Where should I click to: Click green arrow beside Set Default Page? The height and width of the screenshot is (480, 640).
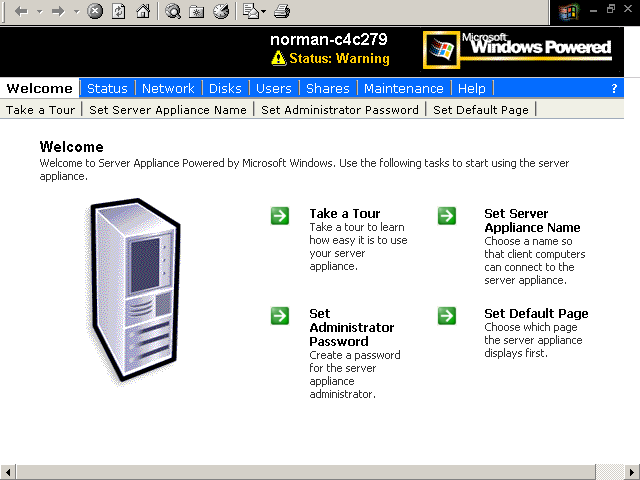pos(447,315)
